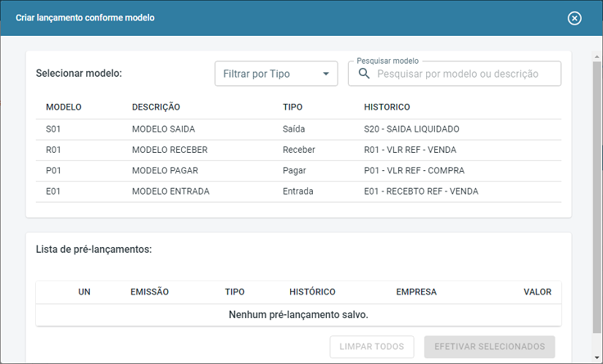Sort by the MODELO column header
The height and width of the screenshot is (364, 603).
tap(64, 107)
